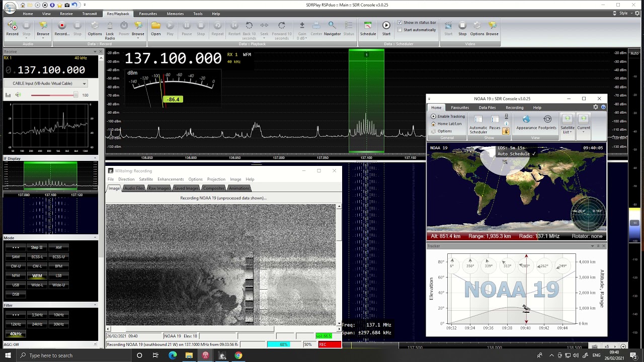The image size is (644, 362).
Task: Click the home icon in quick access toolbar
Action: pos(23,5)
